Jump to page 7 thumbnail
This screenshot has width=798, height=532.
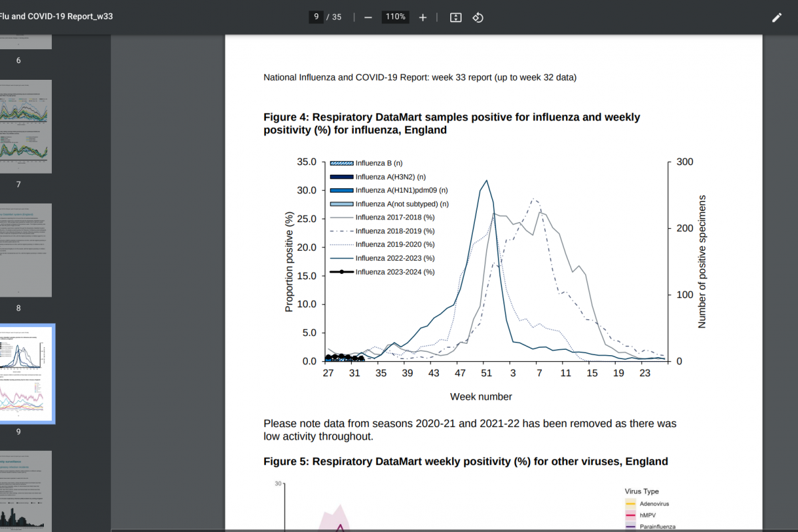27,126
